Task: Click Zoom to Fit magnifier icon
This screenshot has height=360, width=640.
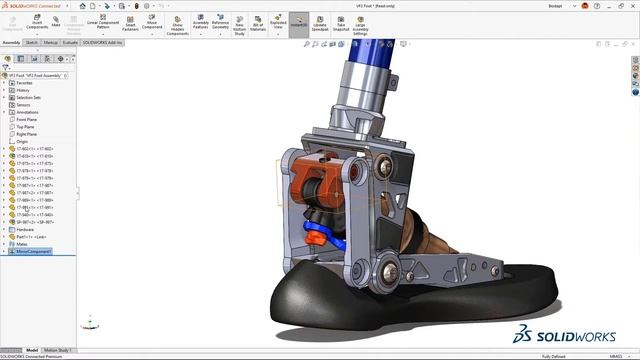Action: coord(307,44)
